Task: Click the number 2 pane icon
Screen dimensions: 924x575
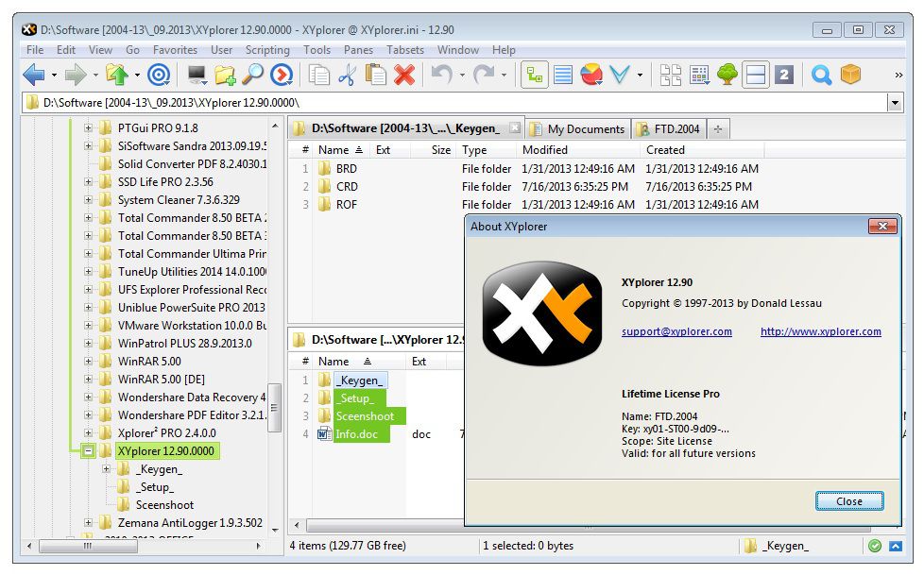Action: coord(784,75)
